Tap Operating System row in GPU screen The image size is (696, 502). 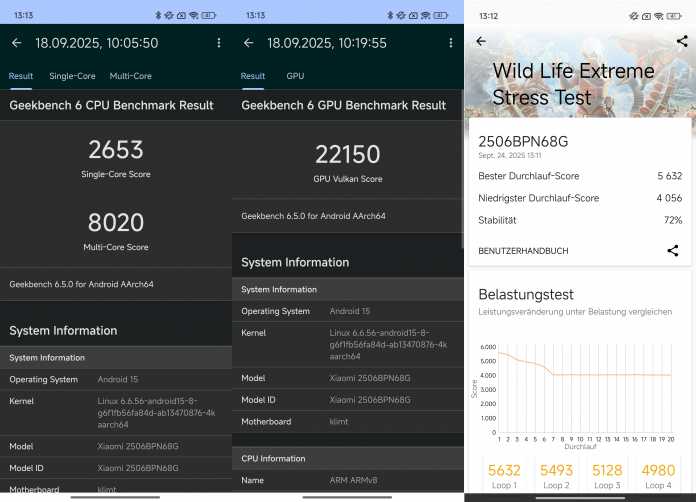click(348, 311)
